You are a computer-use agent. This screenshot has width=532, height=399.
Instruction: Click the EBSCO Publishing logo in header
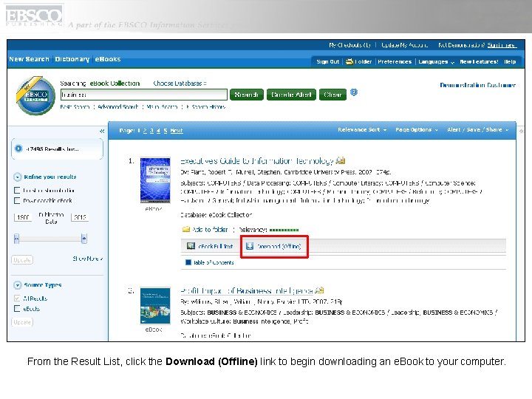coord(34,16)
